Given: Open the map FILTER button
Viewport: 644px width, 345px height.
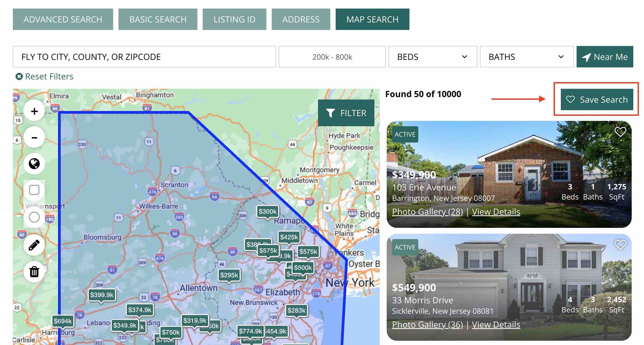Looking at the screenshot, I should point(346,113).
